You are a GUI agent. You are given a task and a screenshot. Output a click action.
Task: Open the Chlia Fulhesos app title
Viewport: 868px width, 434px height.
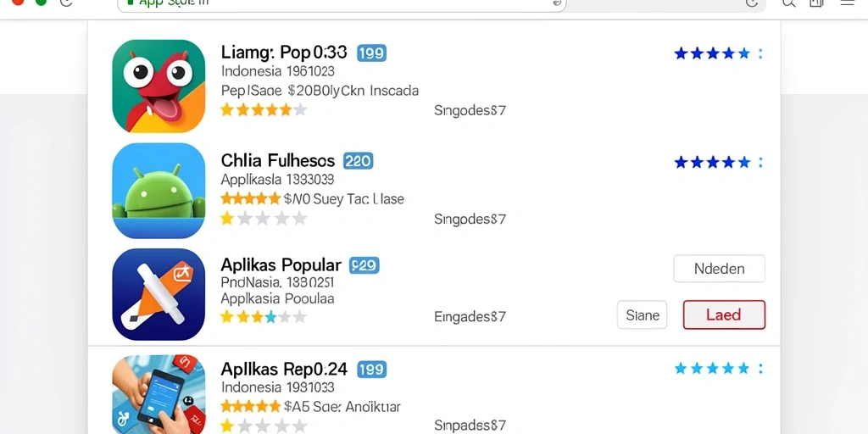(278, 161)
